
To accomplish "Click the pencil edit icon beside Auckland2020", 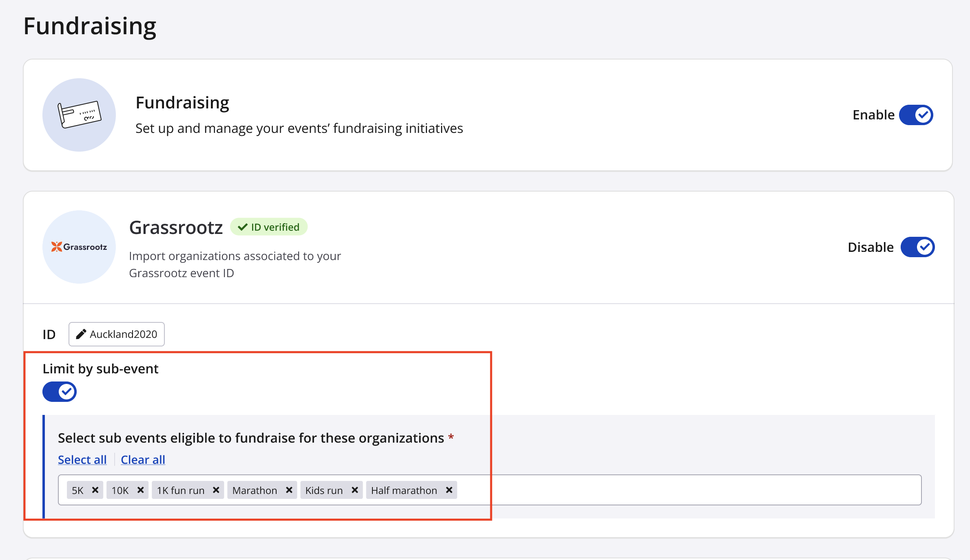I will [x=81, y=334].
